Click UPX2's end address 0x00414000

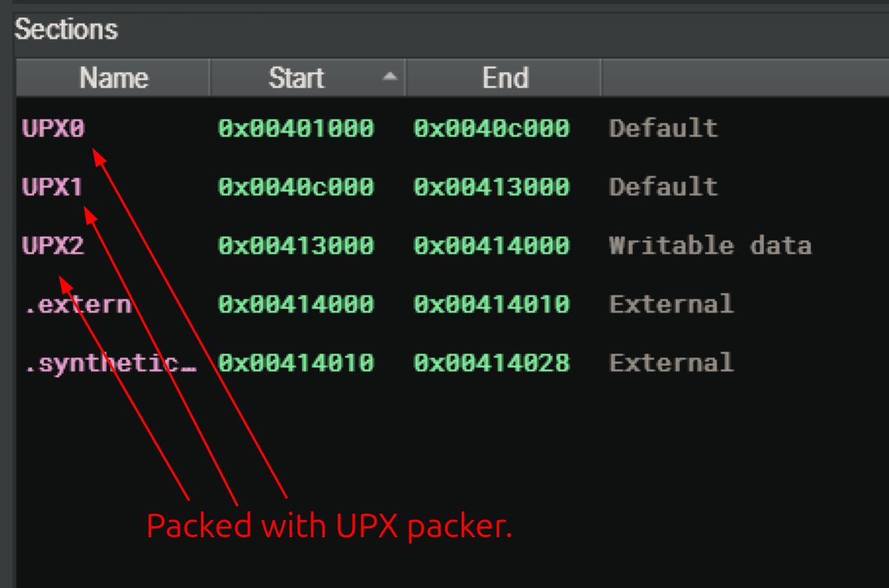pyautogui.click(x=491, y=246)
